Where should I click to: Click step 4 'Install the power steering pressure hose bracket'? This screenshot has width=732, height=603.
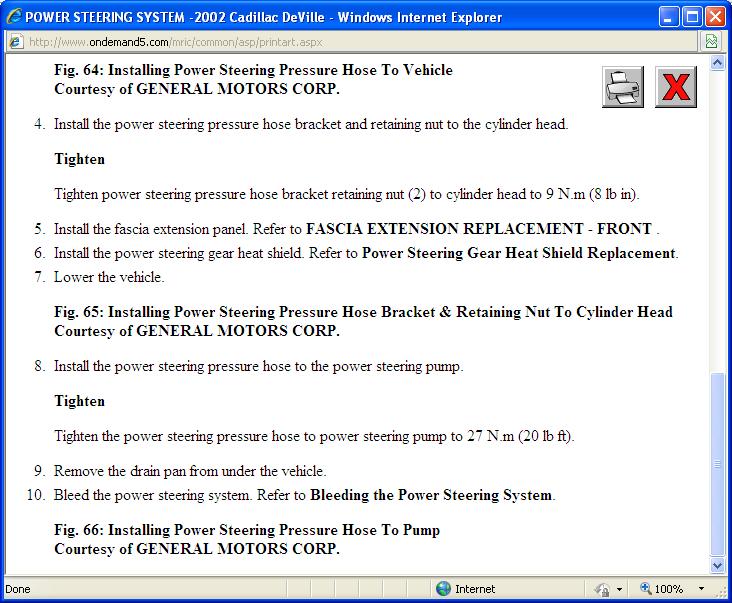[311, 124]
